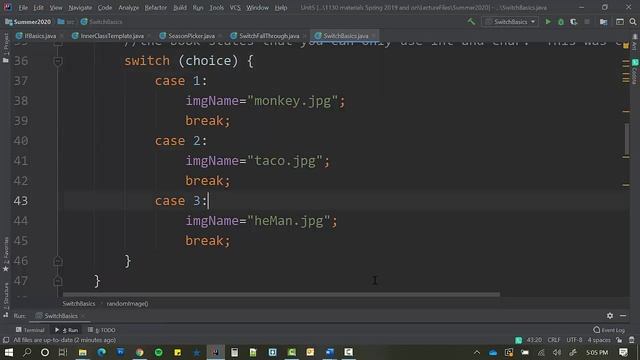The image size is (640, 360).
Task: Open the File menu
Action: [x=23, y=8]
